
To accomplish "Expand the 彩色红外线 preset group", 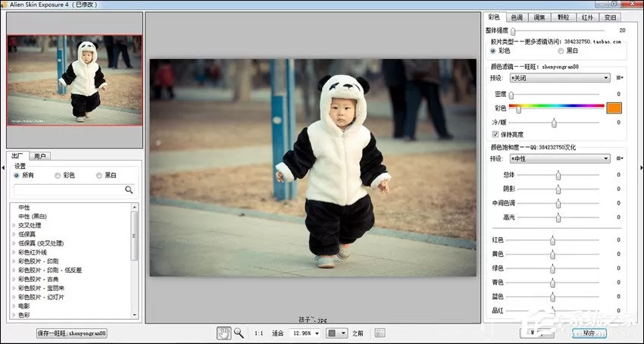I will (14, 252).
